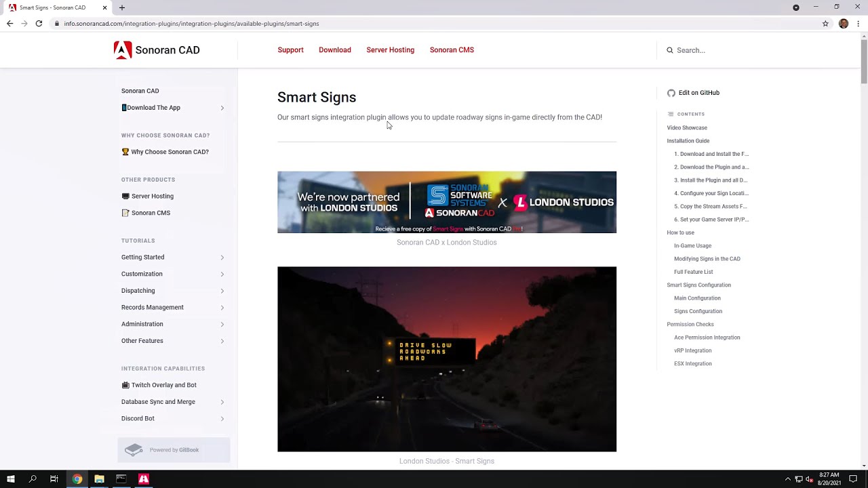The image size is (868, 488).
Task: Expand the Getting Started section
Action: pos(222,258)
